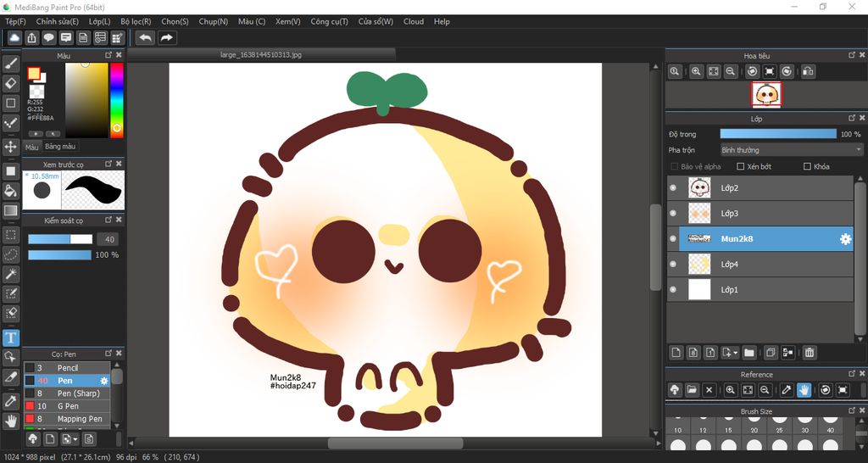Click the Navigator canvas thumbnail
This screenshot has width=868, height=463.
(766, 95)
